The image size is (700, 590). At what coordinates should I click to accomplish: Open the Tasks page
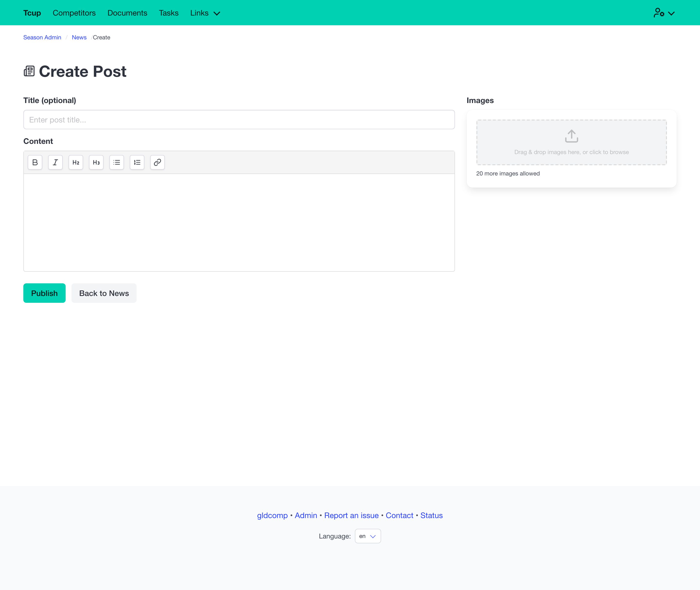pyautogui.click(x=169, y=13)
